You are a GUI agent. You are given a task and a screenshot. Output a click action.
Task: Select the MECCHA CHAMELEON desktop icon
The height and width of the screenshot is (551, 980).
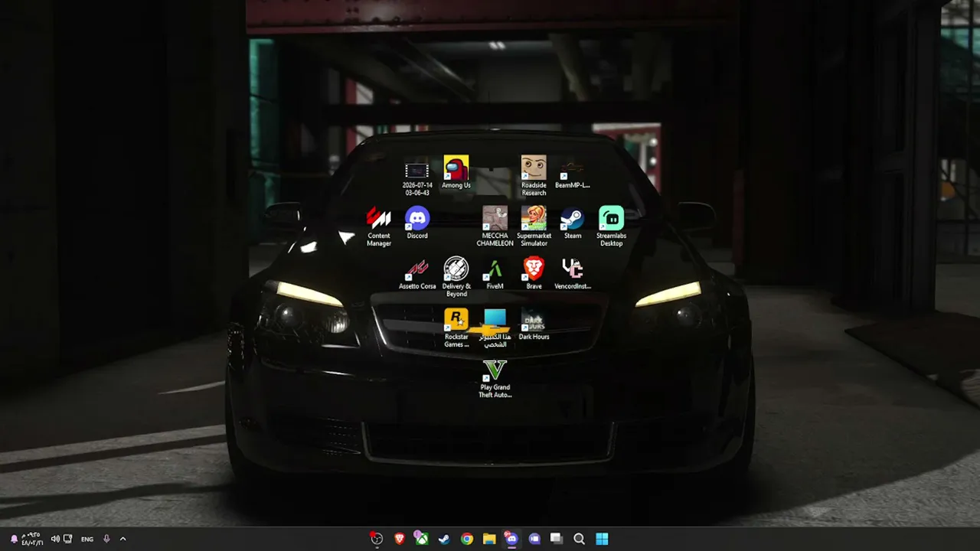(495, 226)
